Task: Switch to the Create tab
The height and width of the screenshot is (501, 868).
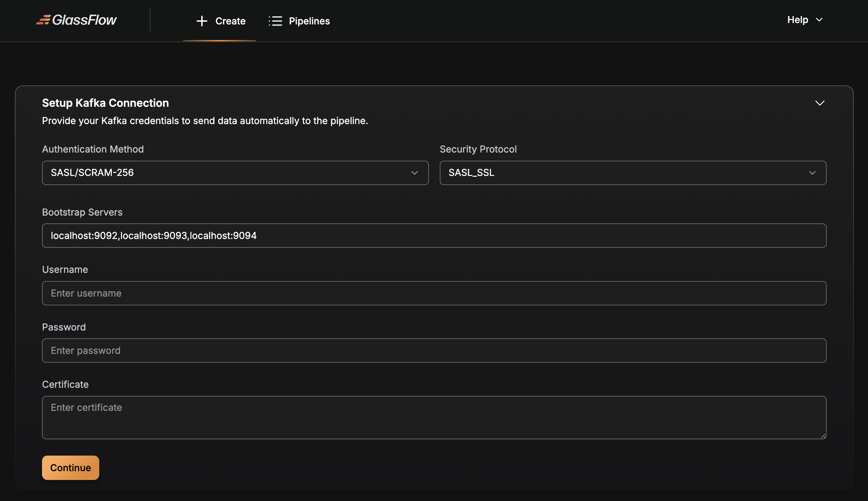Action: (x=230, y=21)
